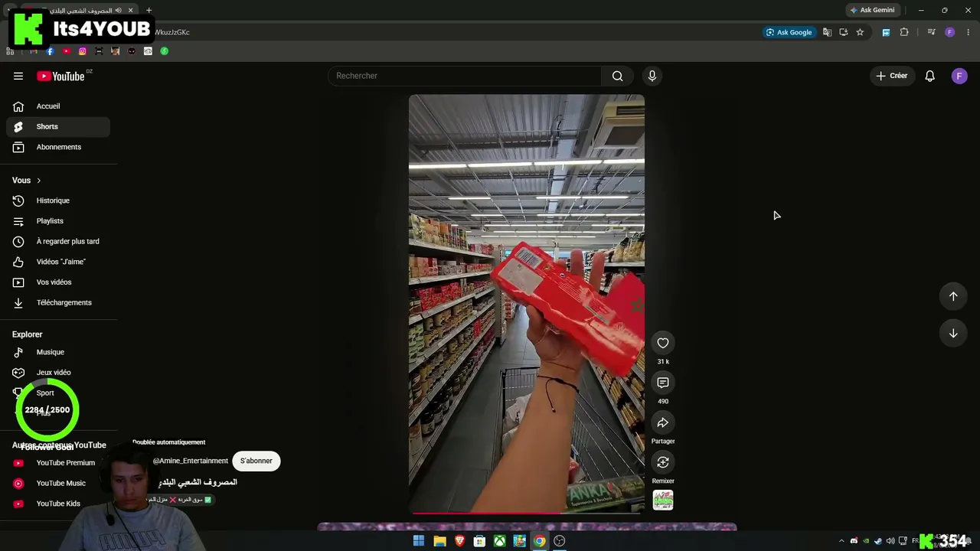Screen dimensions: 980x551
Task: Open Chrome media controls
Action: tap(931, 32)
